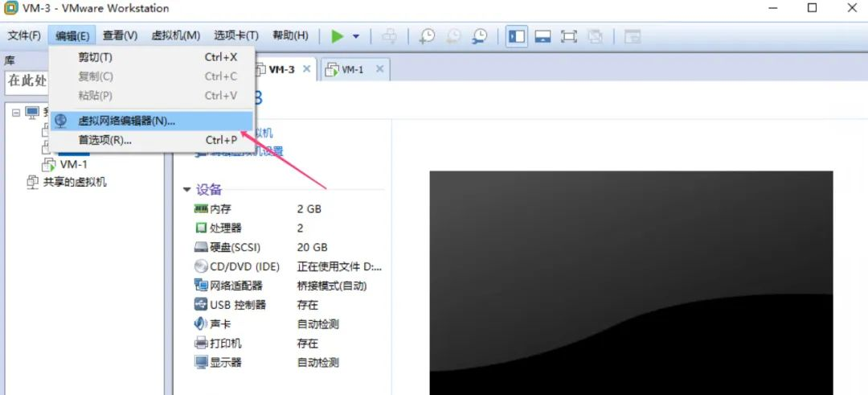Open 虚拟网络编辑器(N)... from the edit menu
The width and height of the screenshot is (868, 395).
click(x=152, y=121)
